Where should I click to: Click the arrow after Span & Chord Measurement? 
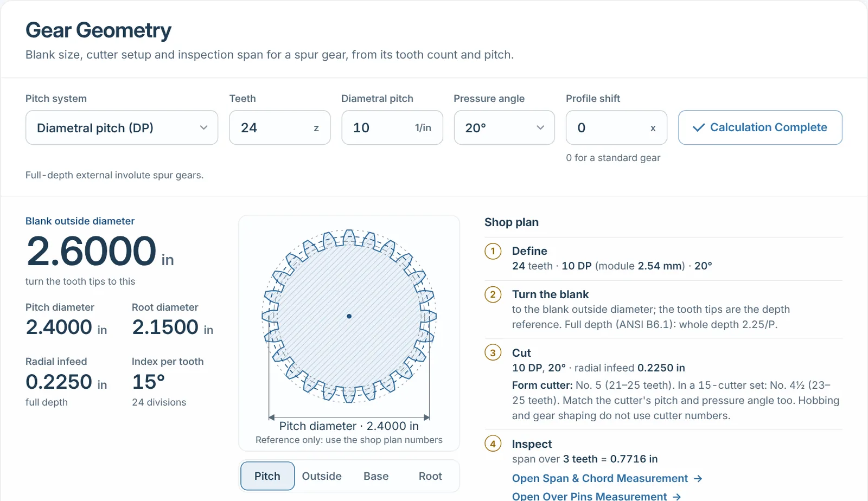698,478
